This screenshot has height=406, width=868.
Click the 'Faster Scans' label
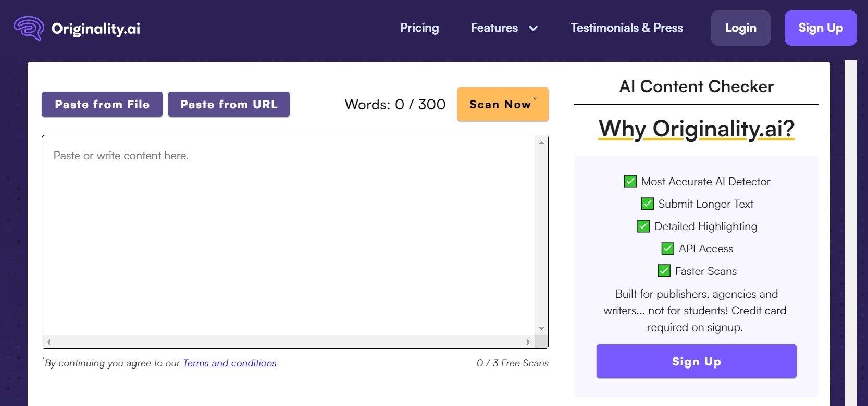tap(706, 271)
